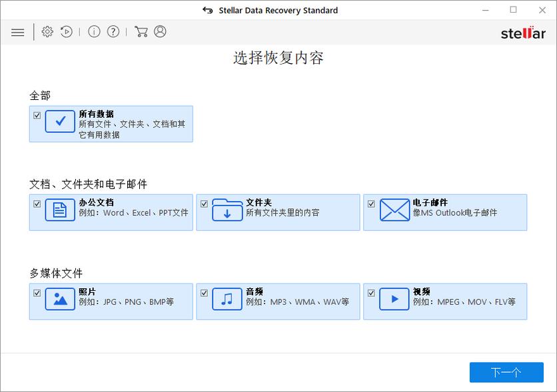The width and height of the screenshot is (557, 392).
Task: Toggle the 照片 checkbox off
Action: (35, 292)
